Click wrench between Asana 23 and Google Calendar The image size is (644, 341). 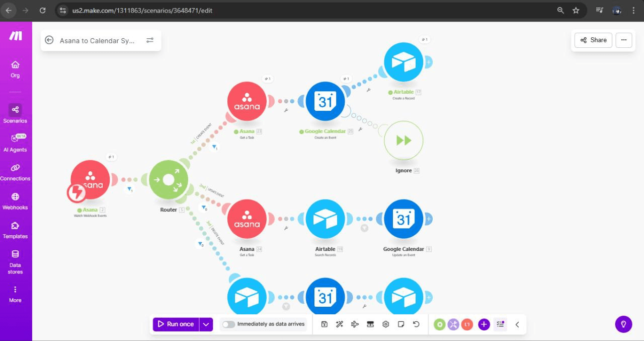(x=286, y=110)
